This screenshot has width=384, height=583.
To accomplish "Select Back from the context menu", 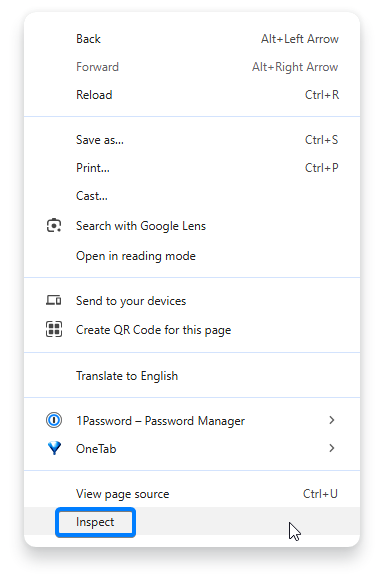I will pos(192,39).
